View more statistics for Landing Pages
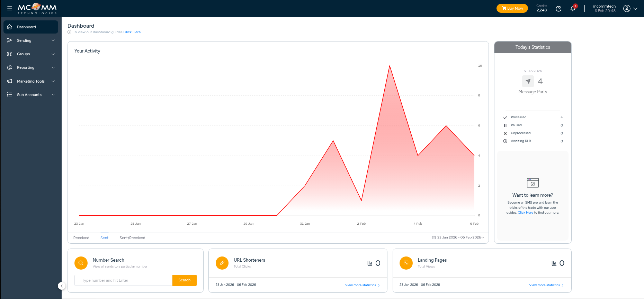This screenshot has width=644, height=299. tap(546, 285)
